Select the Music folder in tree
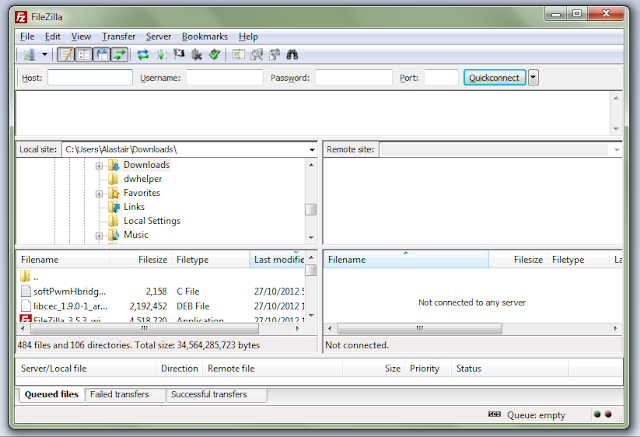Image resolution: width=640 pixels, height=437 pixels. tap(136, 235)
